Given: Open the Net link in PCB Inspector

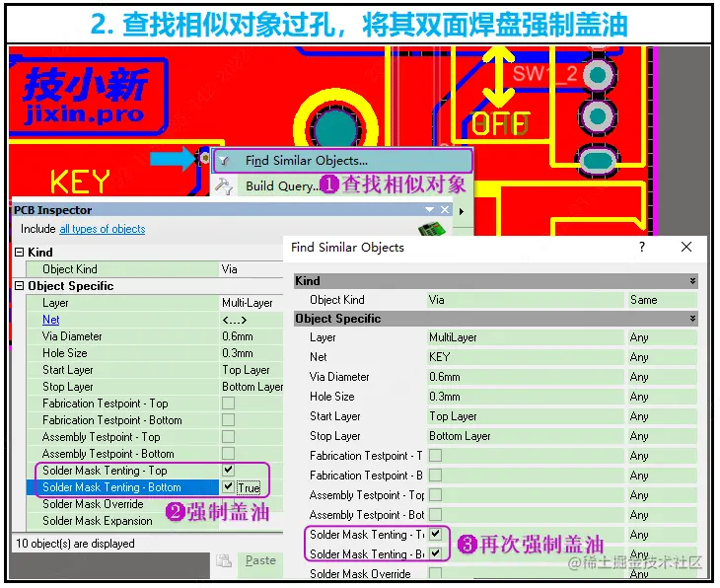Looking at the screenshot, I should tap(51, 320).
